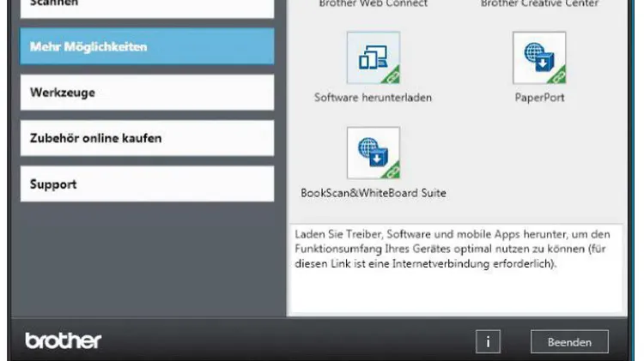The image size is (644, 361).
Task: Click the BookScan&WhiteBoard Suite label text
Action: click(374, 193)
